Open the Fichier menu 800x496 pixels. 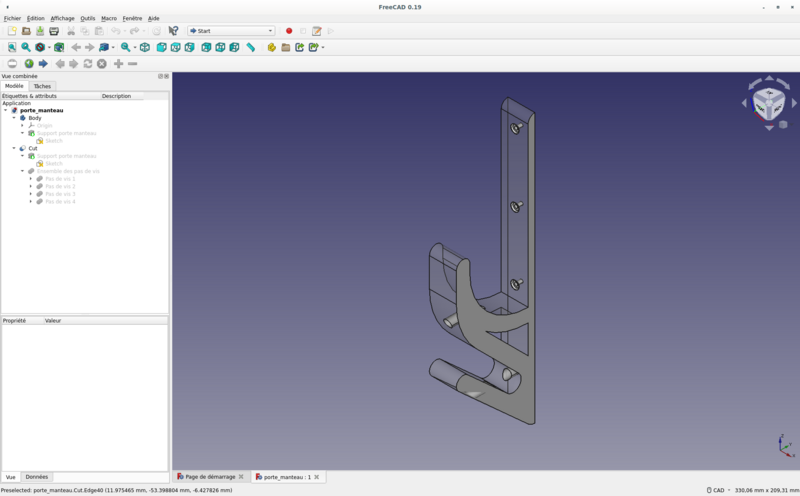pos(12,18)
